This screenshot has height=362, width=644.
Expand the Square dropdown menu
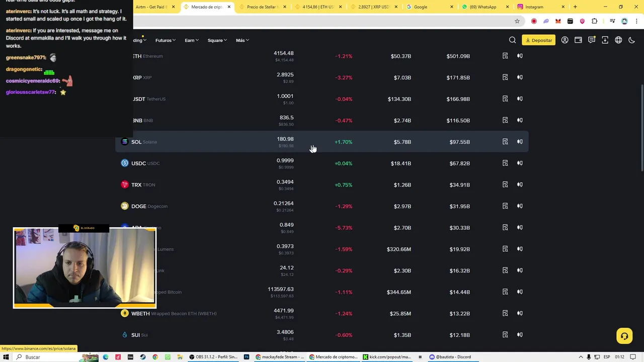217,40
